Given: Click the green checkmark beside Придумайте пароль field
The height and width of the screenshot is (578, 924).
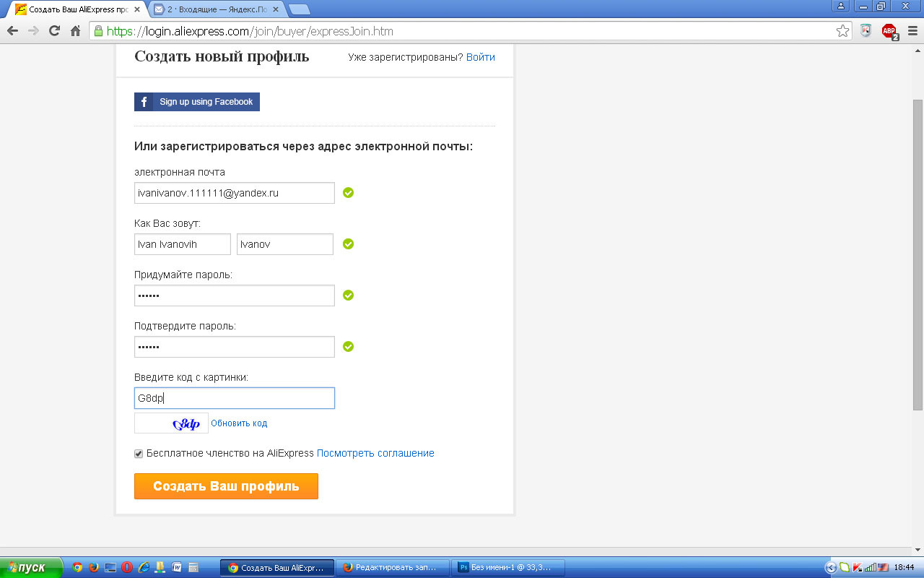Looking at the screenshot, I should click(349, 296).
